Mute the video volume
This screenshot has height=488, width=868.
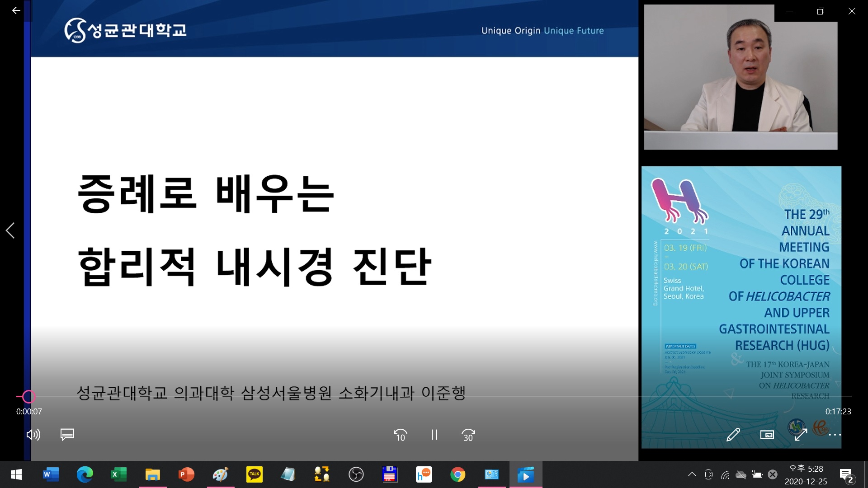33,435
